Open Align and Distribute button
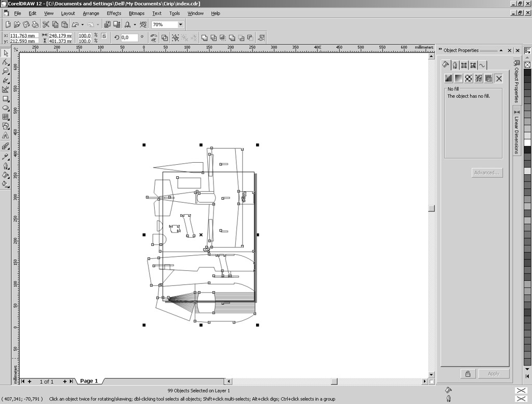 pos(262,37)
